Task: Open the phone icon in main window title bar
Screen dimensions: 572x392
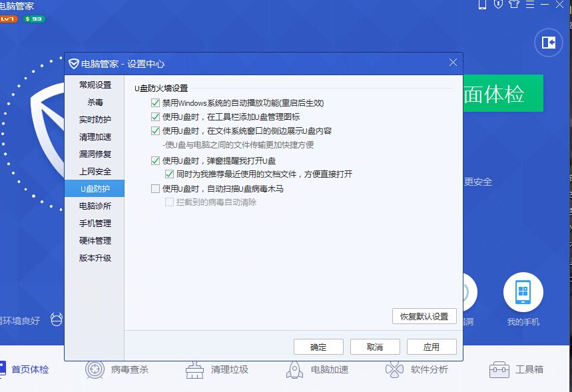Action: click(x=482, y=5)
